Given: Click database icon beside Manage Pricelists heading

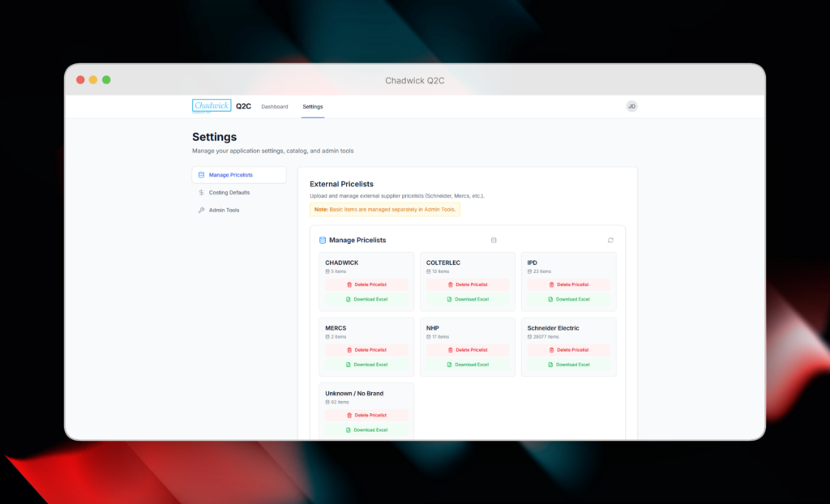Looking at the screenshot, I should pyautogui.click(x=323, y=241).
